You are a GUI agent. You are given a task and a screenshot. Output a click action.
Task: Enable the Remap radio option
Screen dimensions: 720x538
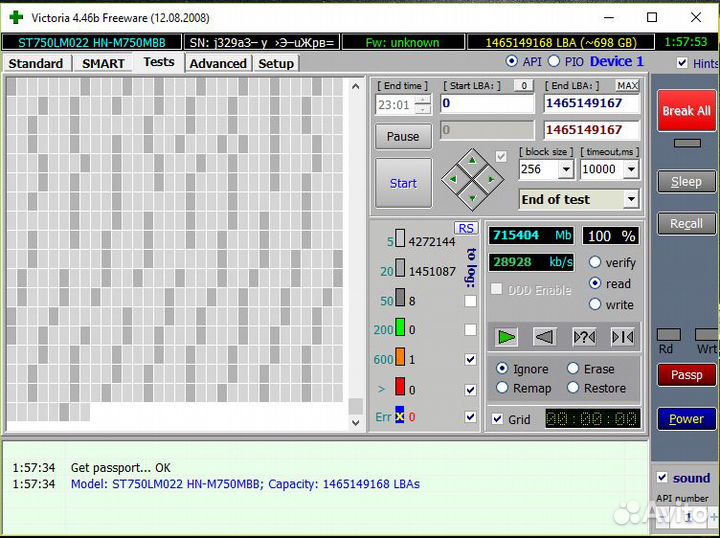(503, 388)
